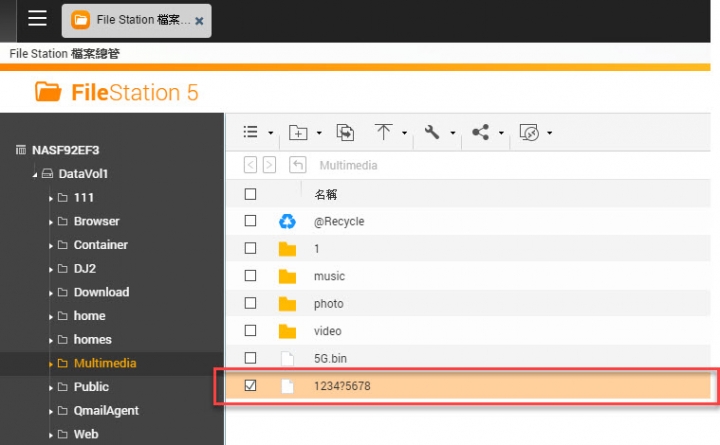
Task: Go back with the left arrow button
Action: [250, 164]
